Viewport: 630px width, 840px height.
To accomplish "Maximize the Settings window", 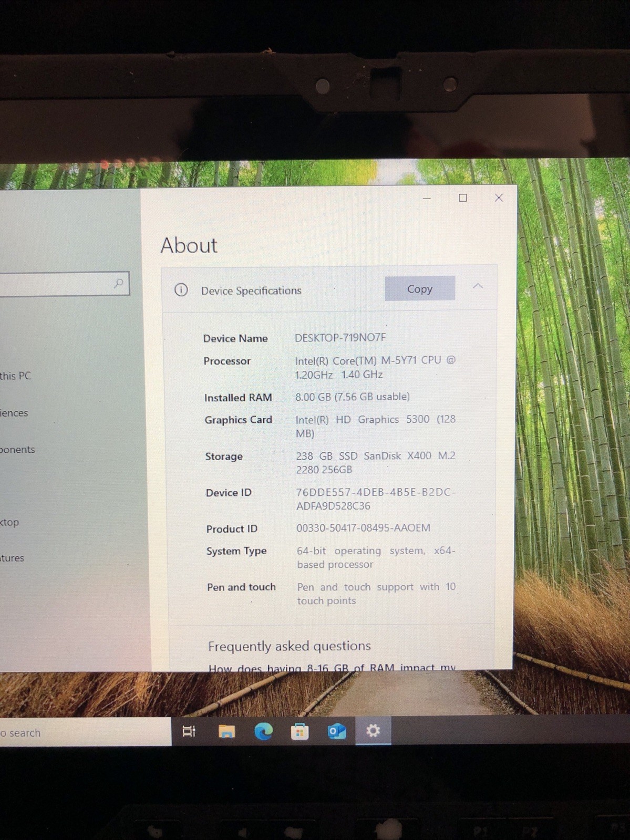I will click(x=462, y=198).
